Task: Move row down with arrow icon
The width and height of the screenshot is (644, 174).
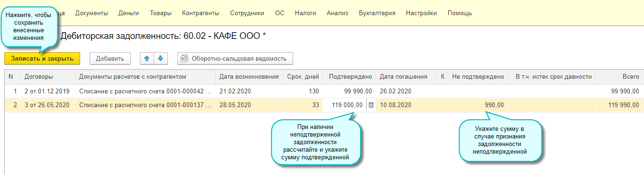Action: coord(160,58)
